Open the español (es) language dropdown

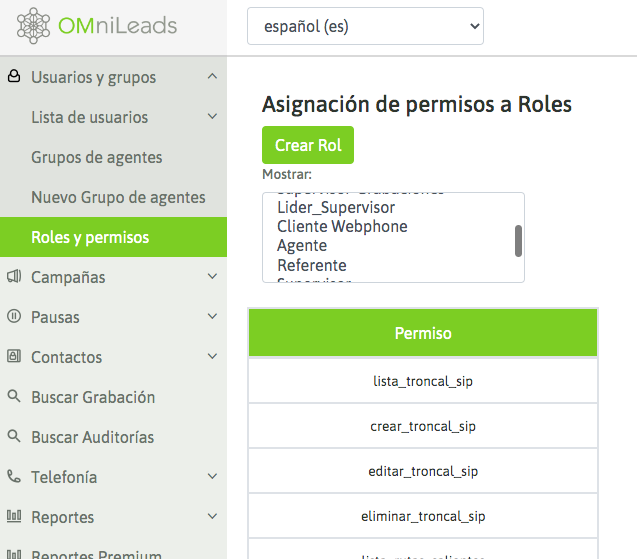pos(365,26)
